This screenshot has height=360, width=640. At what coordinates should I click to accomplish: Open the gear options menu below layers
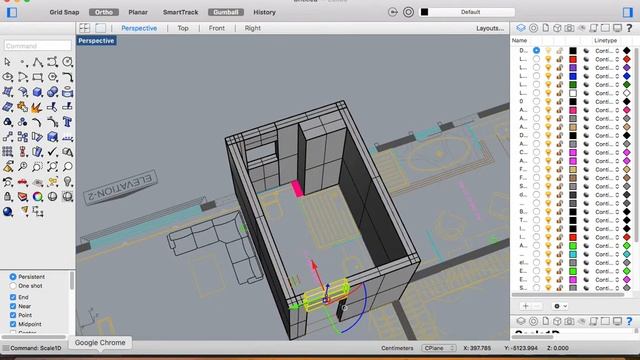(560, 306)
